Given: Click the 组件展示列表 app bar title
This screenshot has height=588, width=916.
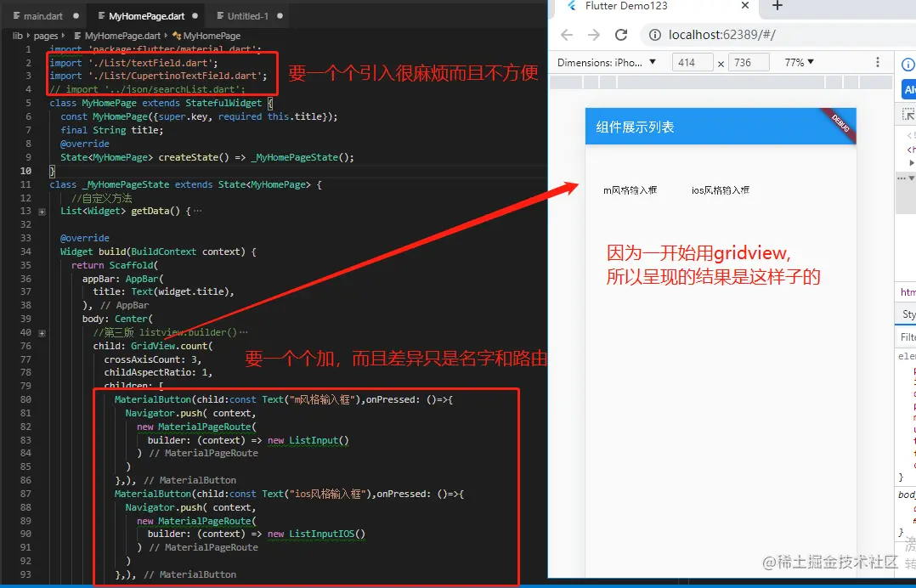Looking at the screenshot, I should (x=635, y=127).
